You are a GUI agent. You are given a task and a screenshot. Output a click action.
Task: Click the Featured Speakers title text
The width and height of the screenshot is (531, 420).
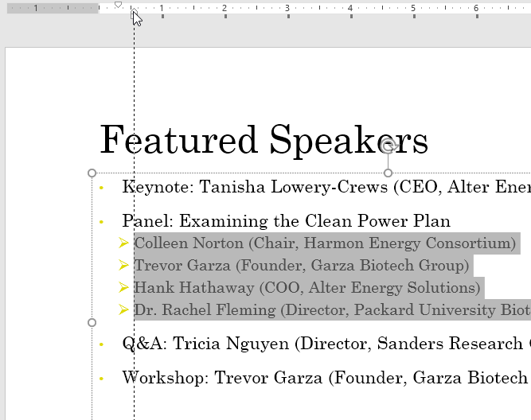(264, 140)
